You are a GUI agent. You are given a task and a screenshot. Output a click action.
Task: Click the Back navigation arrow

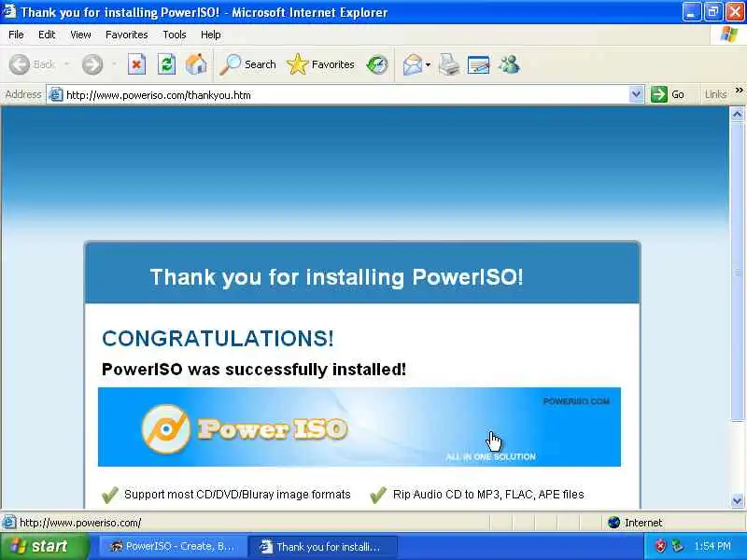(20, 64)
